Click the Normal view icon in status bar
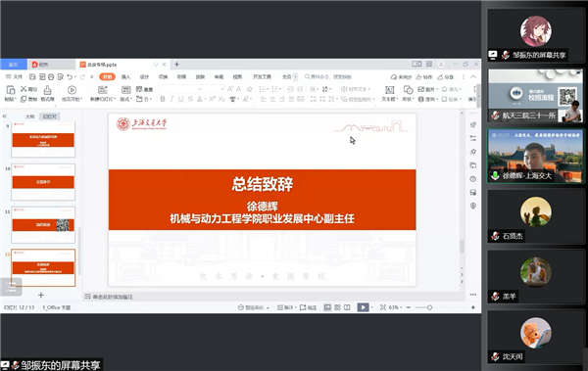 [327, 307]
